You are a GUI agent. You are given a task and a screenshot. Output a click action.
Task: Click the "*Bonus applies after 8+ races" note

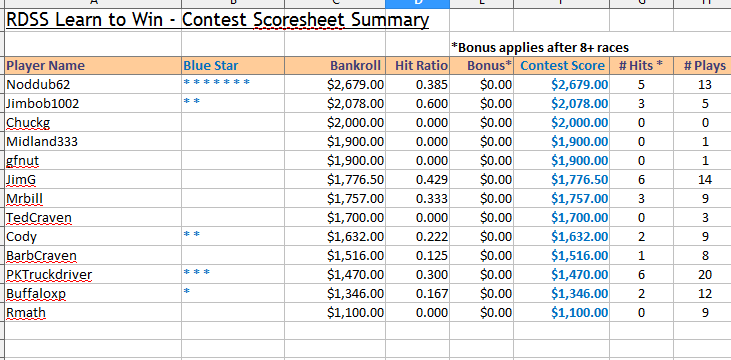coord(540,48)
